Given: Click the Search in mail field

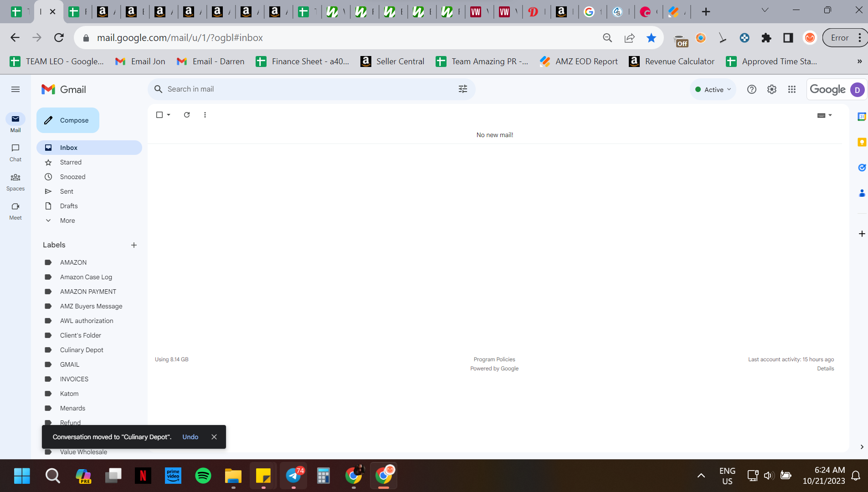Looking at the screenshot, I should pyautogui.click(x=312, y=89).
